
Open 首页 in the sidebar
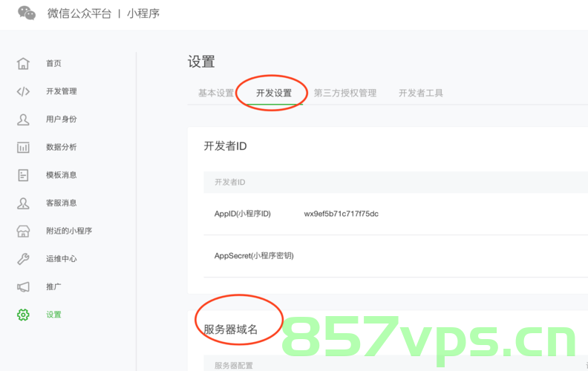point(53,63)
